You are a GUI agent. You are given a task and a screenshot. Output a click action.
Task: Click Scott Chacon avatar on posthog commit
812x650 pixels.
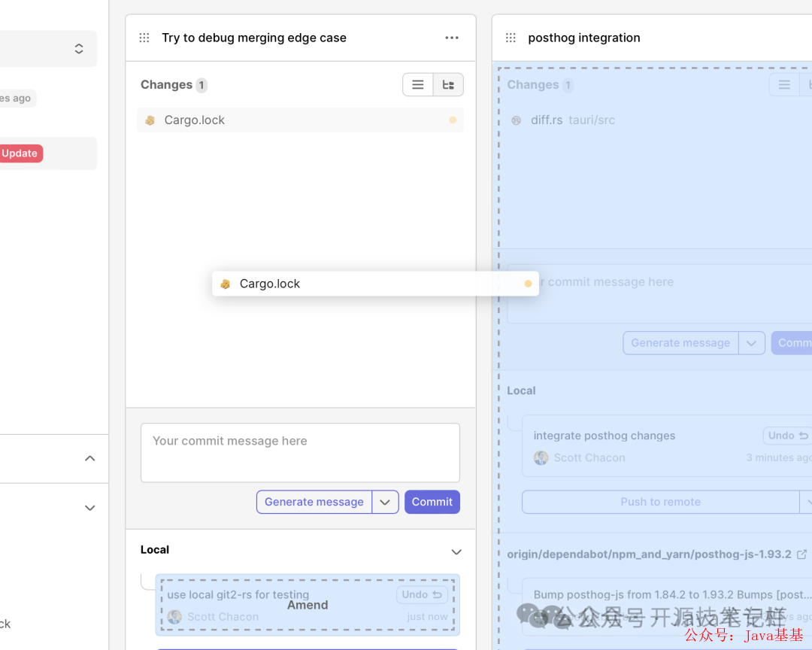541,457
